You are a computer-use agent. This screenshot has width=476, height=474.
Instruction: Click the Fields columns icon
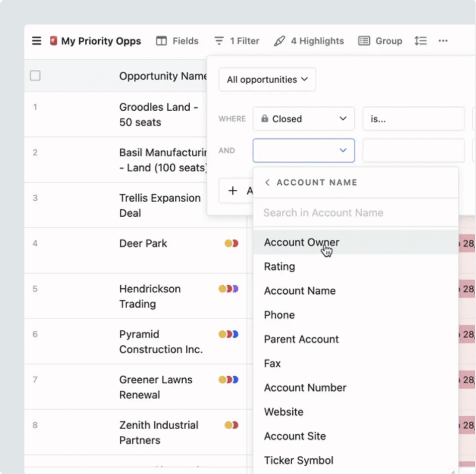[161, 41]
